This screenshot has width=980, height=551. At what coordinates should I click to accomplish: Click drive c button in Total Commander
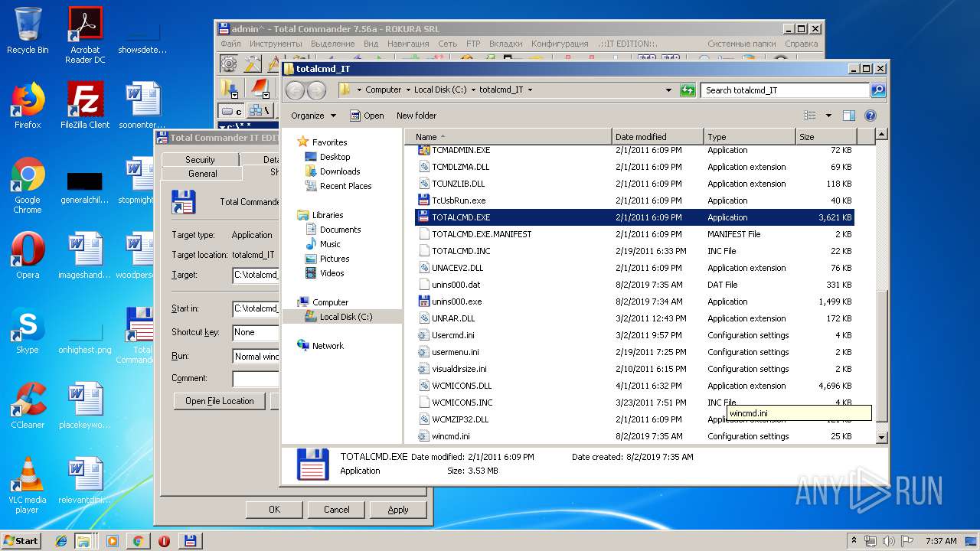tap(231, 111)
